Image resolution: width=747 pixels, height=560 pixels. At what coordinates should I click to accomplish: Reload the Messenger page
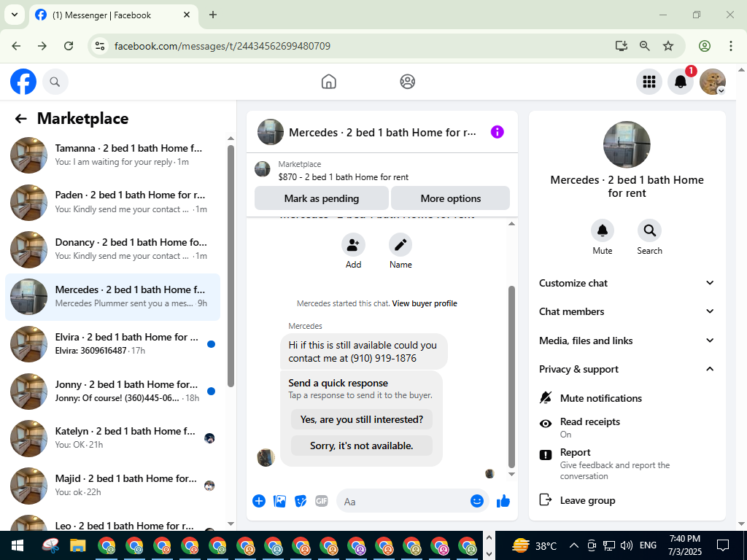pos(69,46)
